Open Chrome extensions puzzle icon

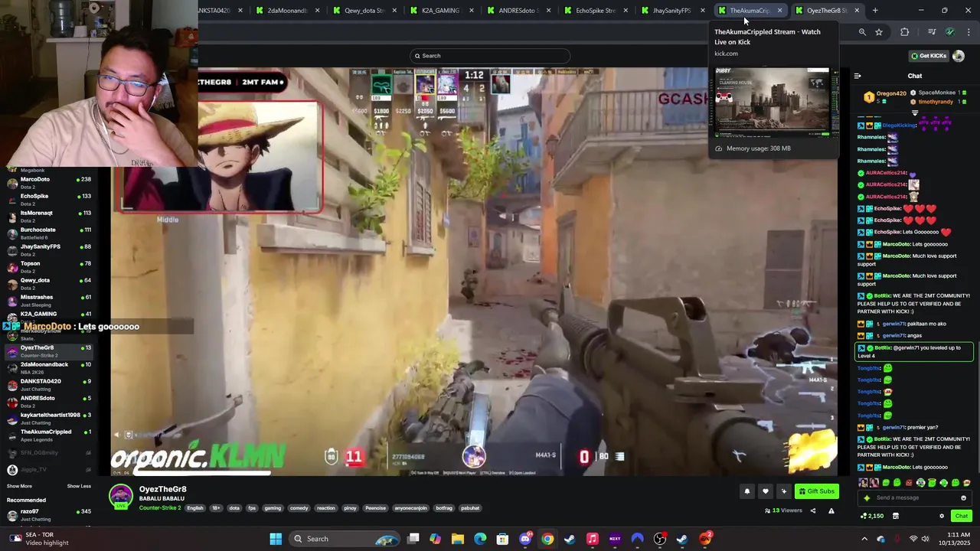click(905, 32)
